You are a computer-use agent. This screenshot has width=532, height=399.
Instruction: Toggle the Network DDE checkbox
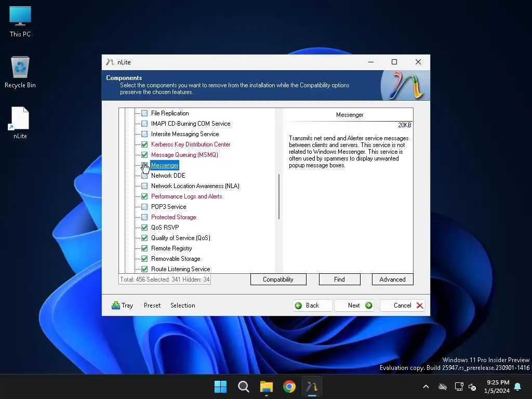[144, 176]
